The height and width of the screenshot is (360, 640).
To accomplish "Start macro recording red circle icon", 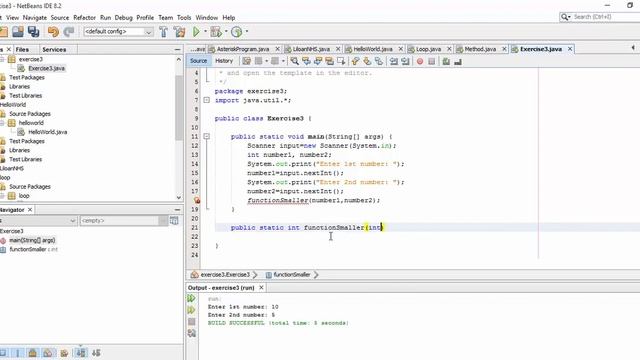I will 420,61.
